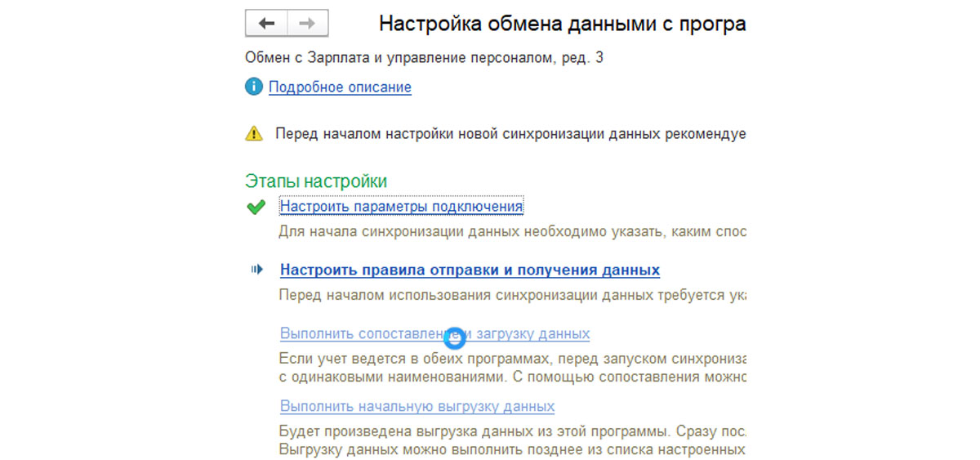Click the Обмен с Зарплата и управление персоналом subtitle

pos(424,57)
